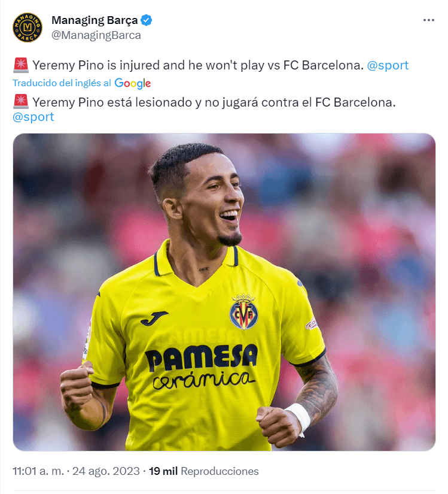The image size is (448, 494).
Task: Open the Yeremy Pino photo
Action: 224,292
